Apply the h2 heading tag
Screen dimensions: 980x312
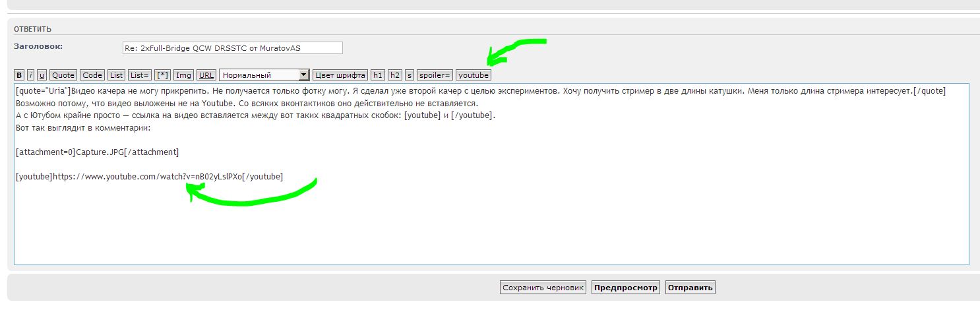[394, 75]
